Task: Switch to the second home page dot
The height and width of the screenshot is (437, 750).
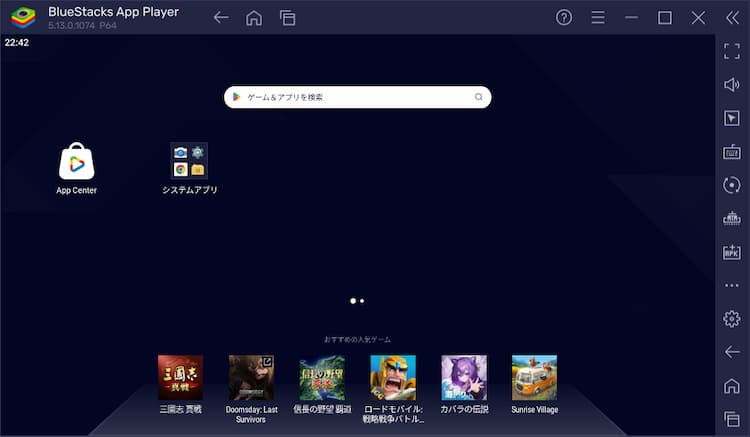Action: (362, 301)
